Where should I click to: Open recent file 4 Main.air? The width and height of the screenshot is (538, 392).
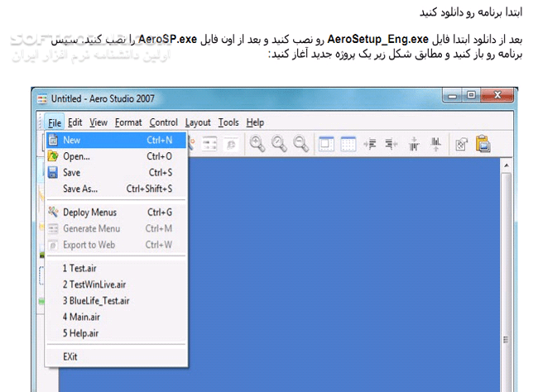click(x=117, y=317)
